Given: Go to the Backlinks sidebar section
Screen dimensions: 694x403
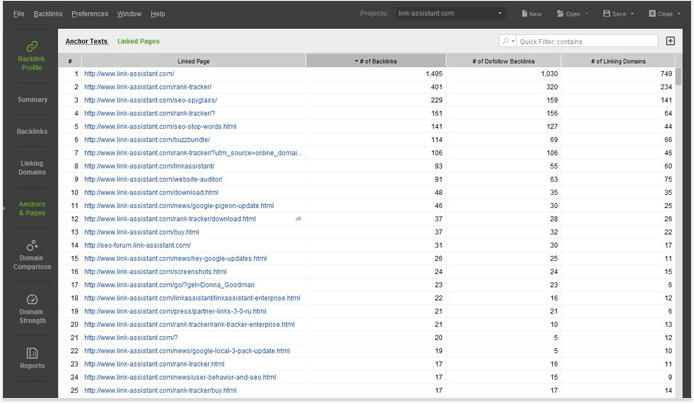Looking at the screenshot, I should coord(32,131).
